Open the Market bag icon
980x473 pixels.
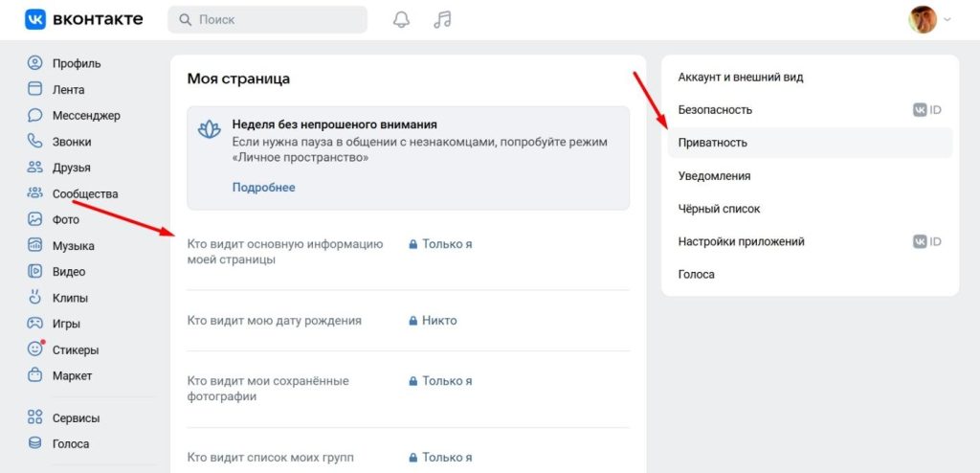tap(35, 375)
